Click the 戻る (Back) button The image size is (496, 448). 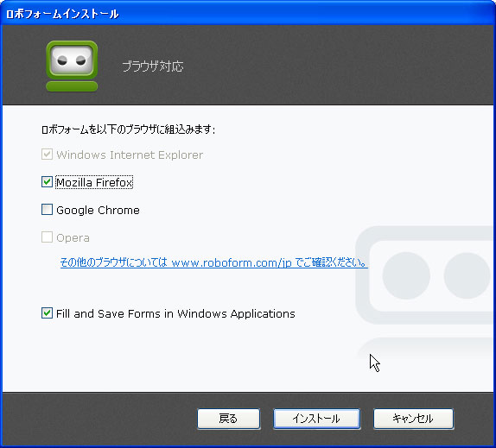pos(229,419)
